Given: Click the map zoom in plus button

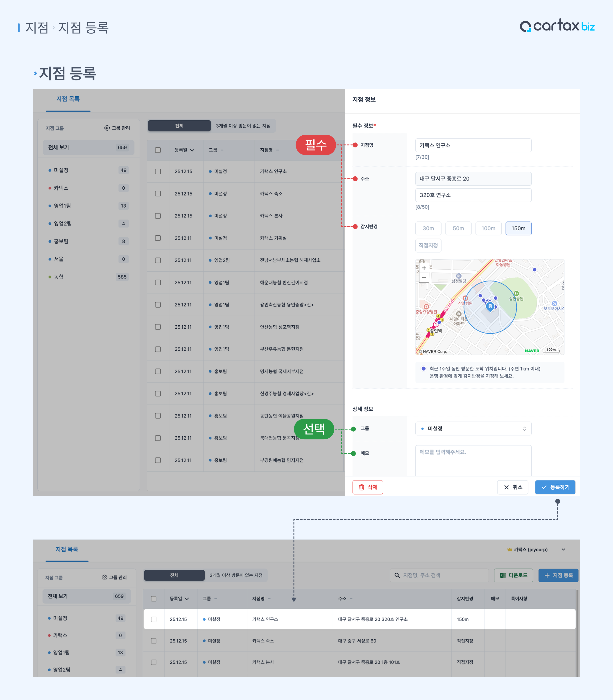Looking at the screenshot, I should [x=424, y=268].
